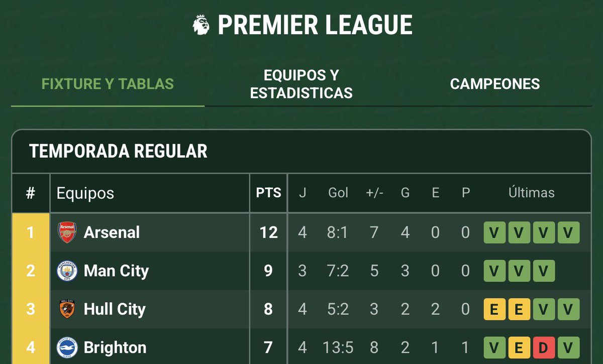The width and height of the screenshot is (603, 364).
Task: Click the Premier League lion logo
Action: (201, 25)
